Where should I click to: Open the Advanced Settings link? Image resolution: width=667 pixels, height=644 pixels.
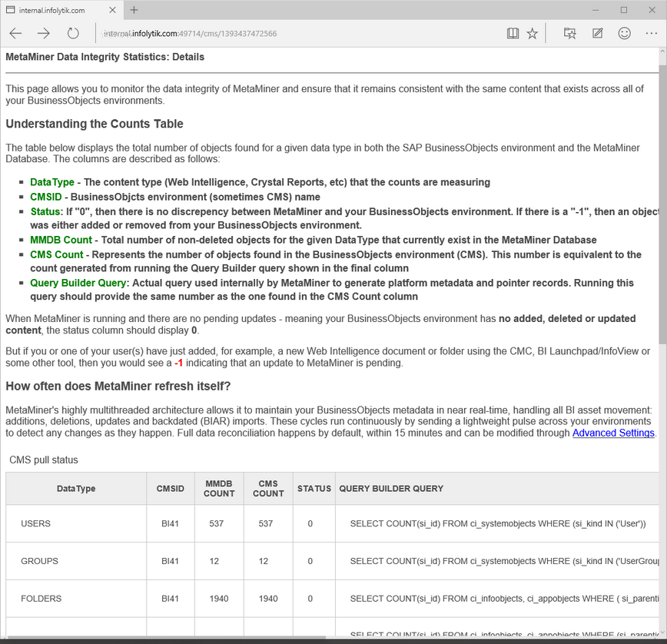click(613, 433)
